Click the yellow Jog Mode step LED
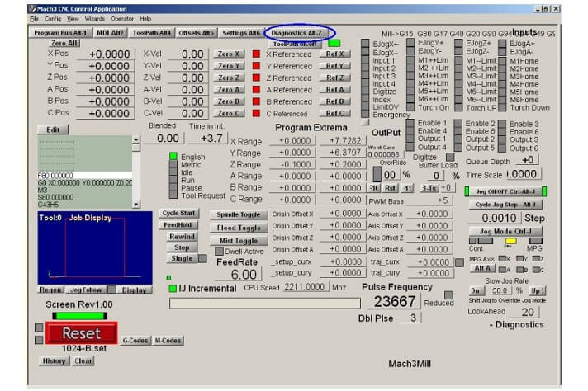This screenshot has height=391, width=588. pos(510,241)
